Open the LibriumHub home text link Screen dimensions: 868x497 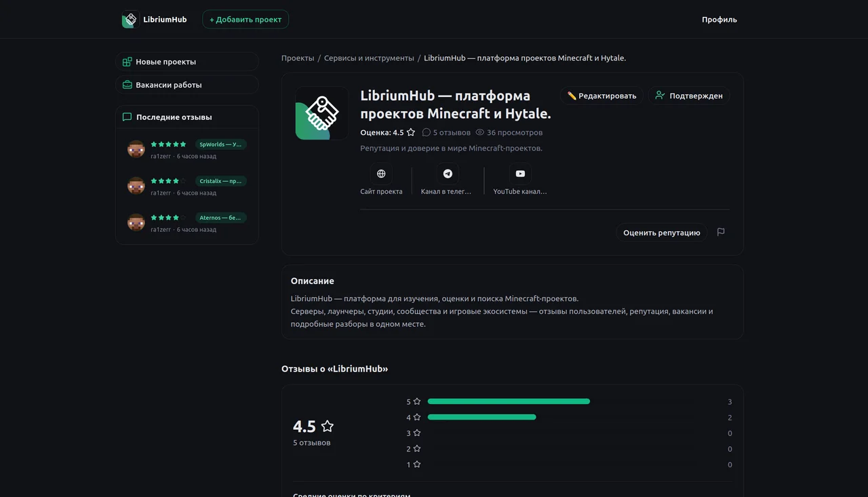165,20
